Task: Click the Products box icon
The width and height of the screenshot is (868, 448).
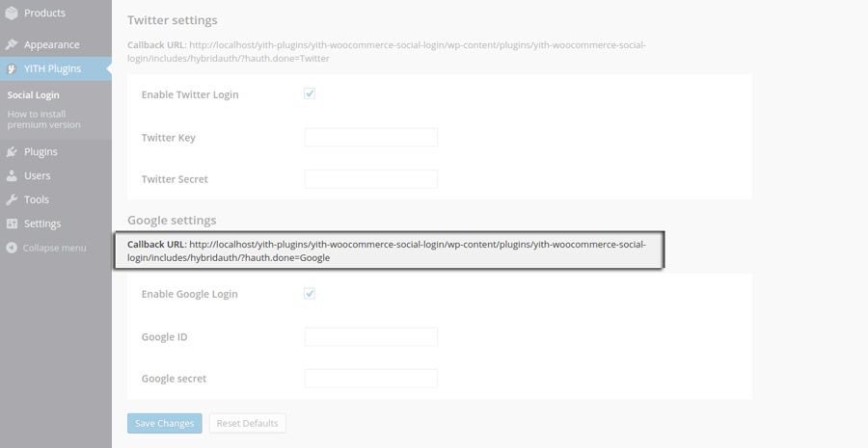Action: (12, 13)
